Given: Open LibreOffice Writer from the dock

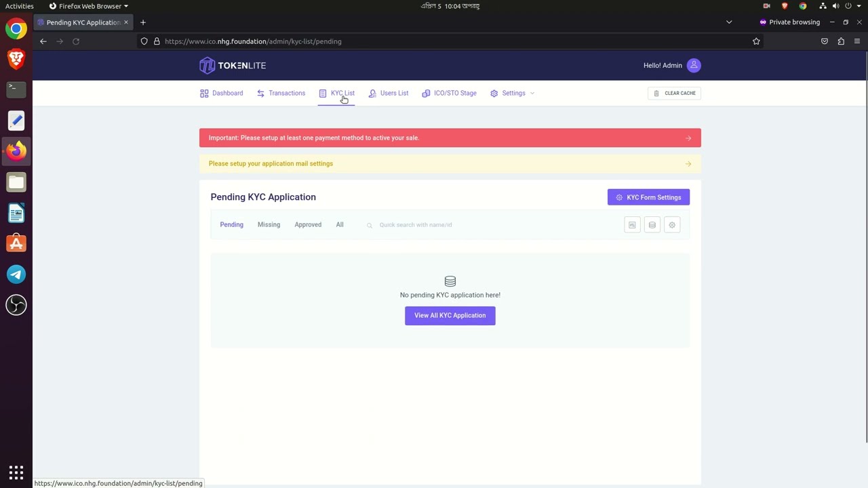Looking at the screenshot, I should tap(16, 213).
